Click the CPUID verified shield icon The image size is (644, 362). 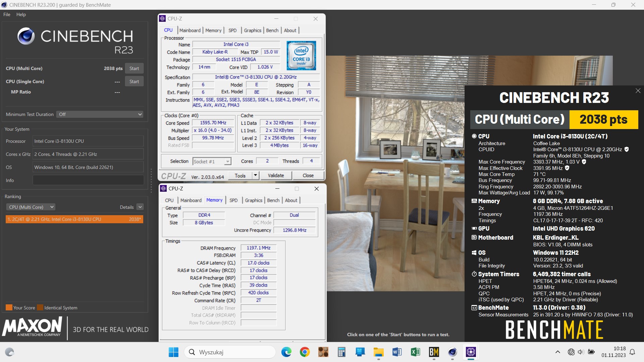[x=627, y=149]
